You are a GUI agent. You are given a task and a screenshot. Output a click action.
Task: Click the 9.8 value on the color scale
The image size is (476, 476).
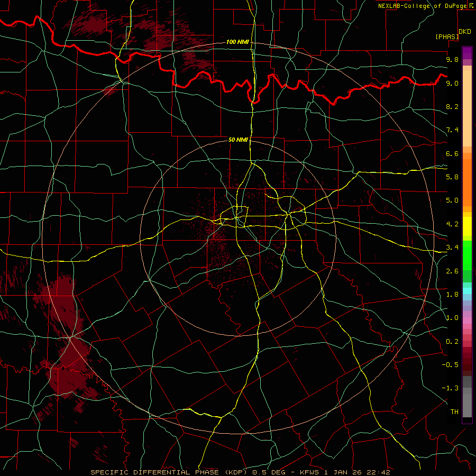452,59
